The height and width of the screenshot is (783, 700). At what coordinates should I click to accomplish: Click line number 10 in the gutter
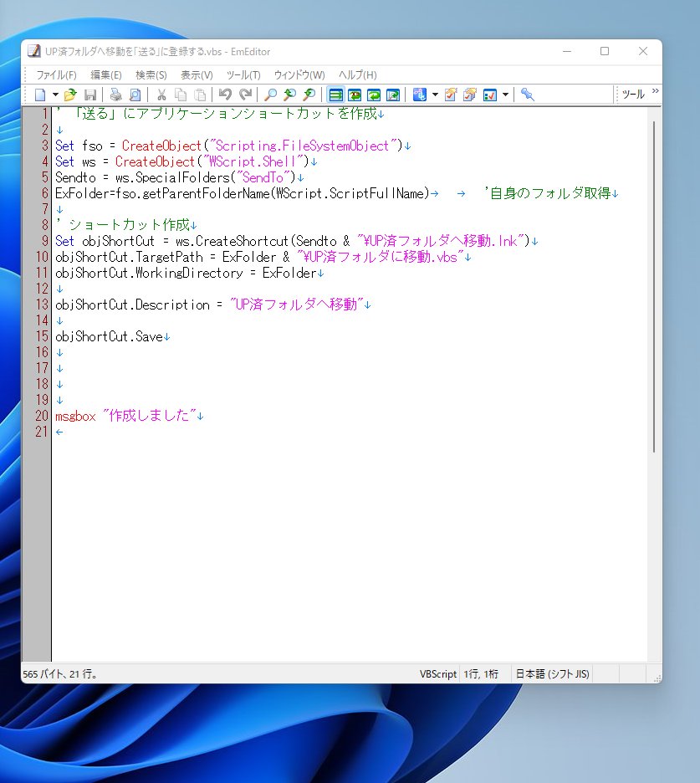[42, 257]
